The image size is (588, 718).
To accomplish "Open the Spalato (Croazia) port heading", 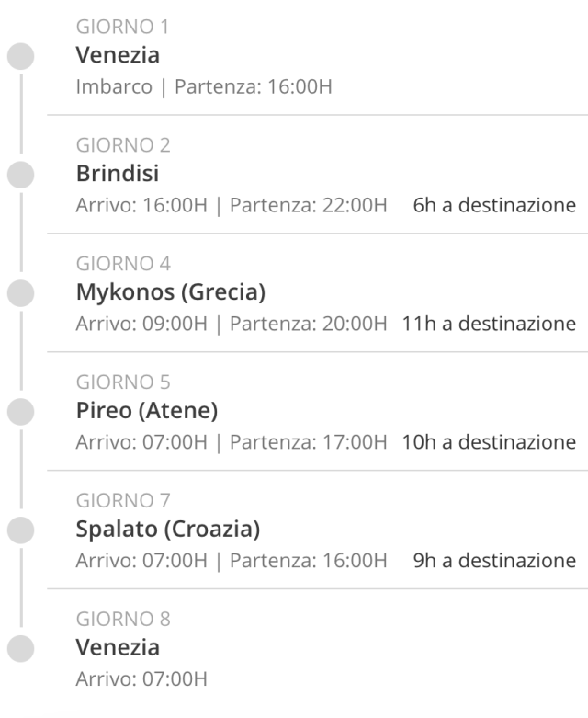I will tap(168, 529).
